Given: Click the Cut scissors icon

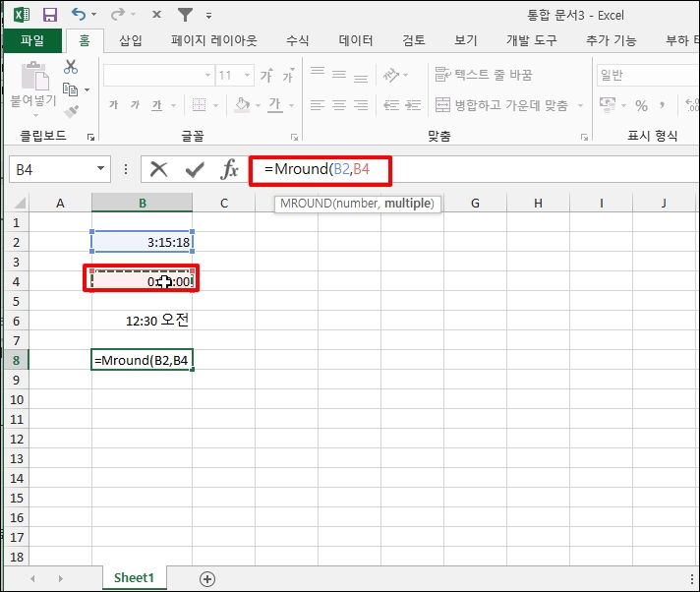Looking at the screenshot, I should 71,67.
